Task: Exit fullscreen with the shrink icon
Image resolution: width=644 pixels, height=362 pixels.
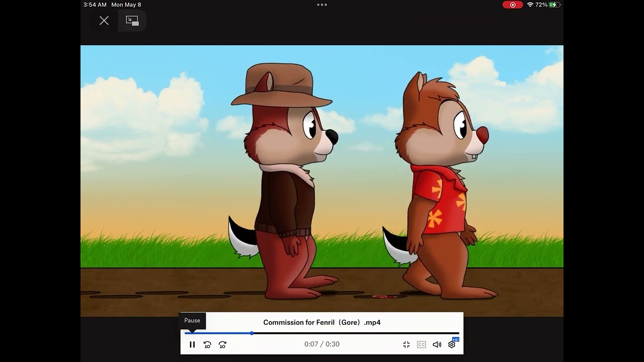Action: coord(407,344)
